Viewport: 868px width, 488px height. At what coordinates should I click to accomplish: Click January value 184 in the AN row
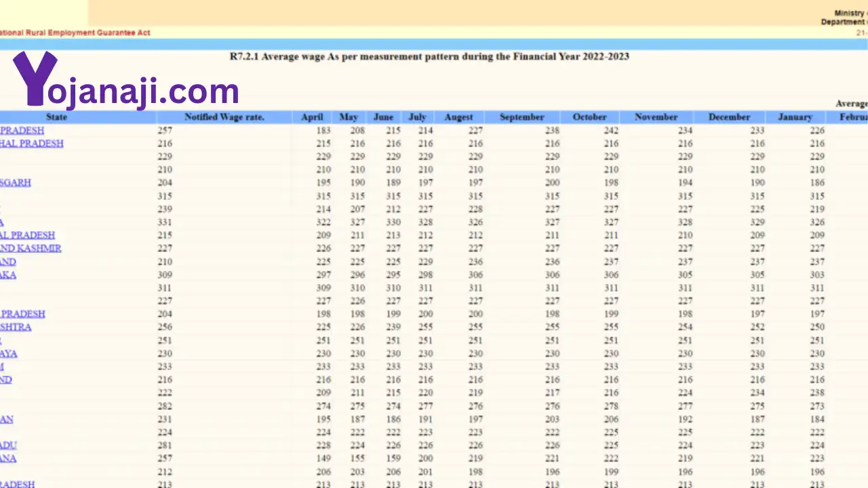click(x=817, y=420)
